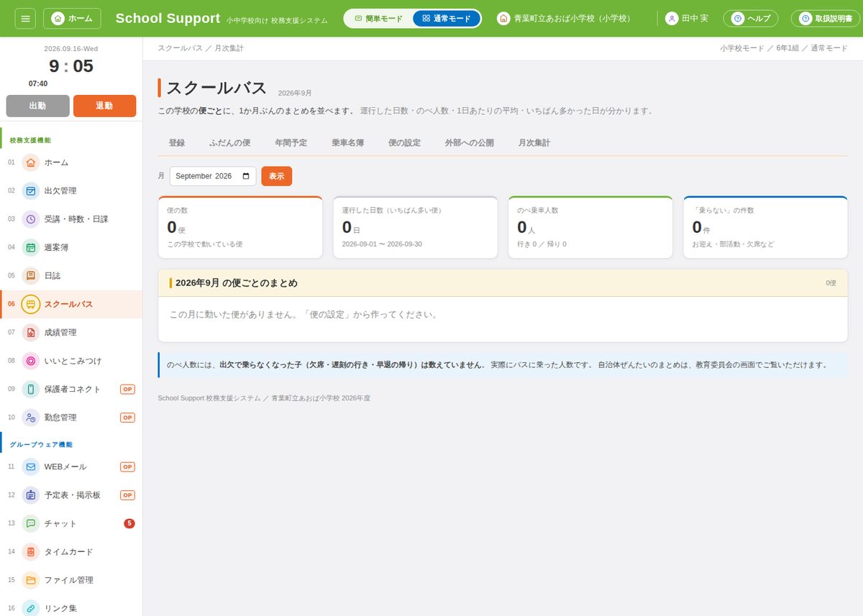Click the 取扱説明書 manual icon
The width and height of the screenshot is (863, 616).
805,18
